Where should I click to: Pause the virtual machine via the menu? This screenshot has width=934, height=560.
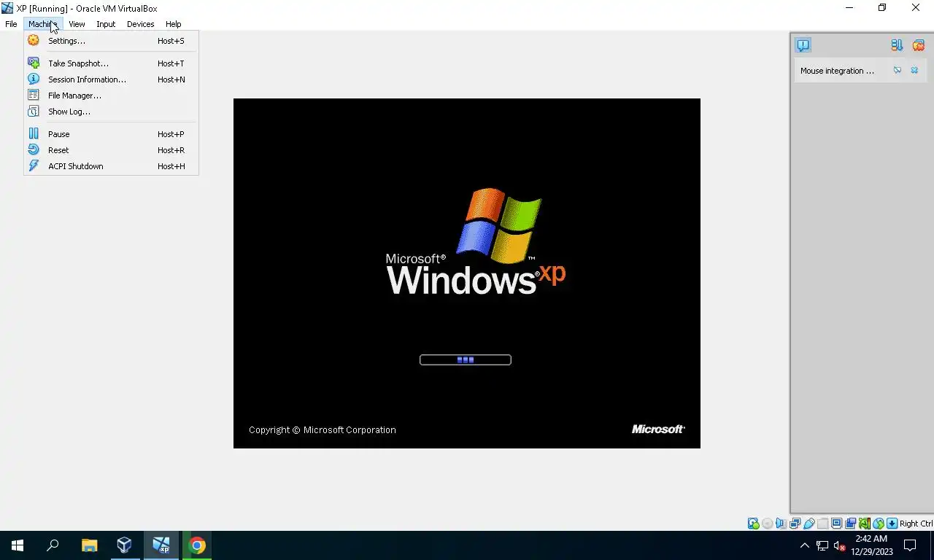(x=111, y=134)
